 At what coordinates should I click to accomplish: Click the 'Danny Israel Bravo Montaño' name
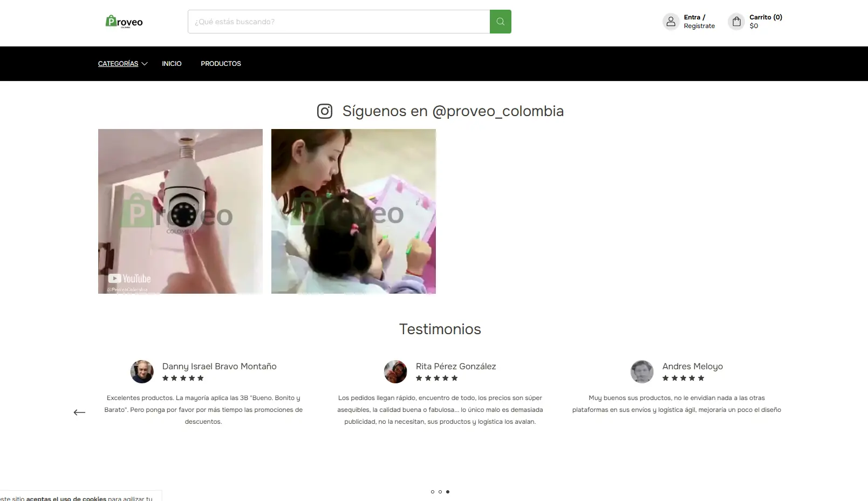click(x=220, y=366)
